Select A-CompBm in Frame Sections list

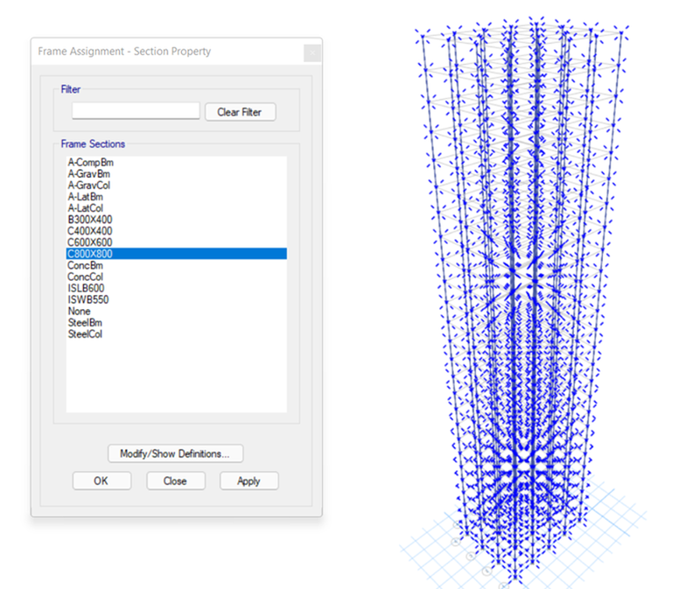pyautogui.click(x=177, y=162)
